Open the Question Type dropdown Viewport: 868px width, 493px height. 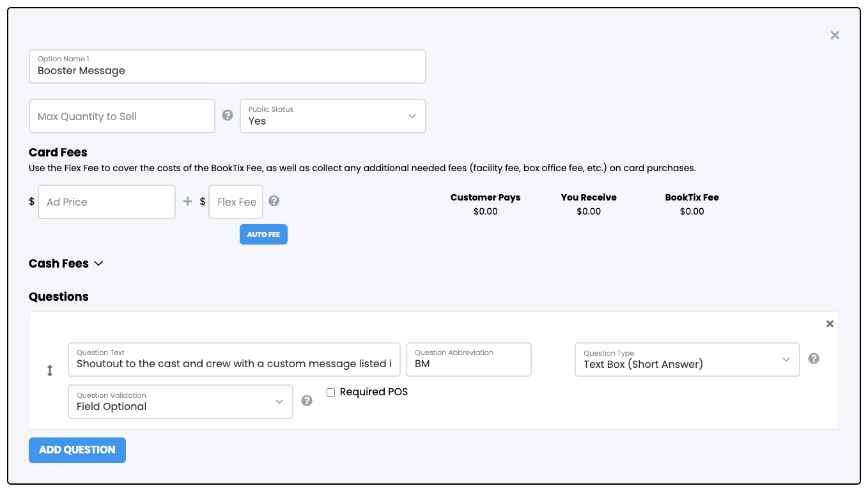[686, 360]
